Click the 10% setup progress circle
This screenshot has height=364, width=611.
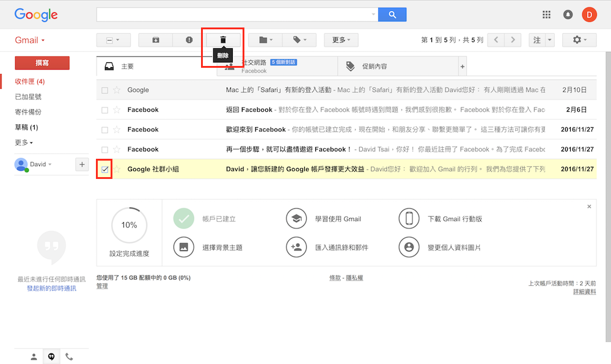pyautogui.click(x=129, y=225)
